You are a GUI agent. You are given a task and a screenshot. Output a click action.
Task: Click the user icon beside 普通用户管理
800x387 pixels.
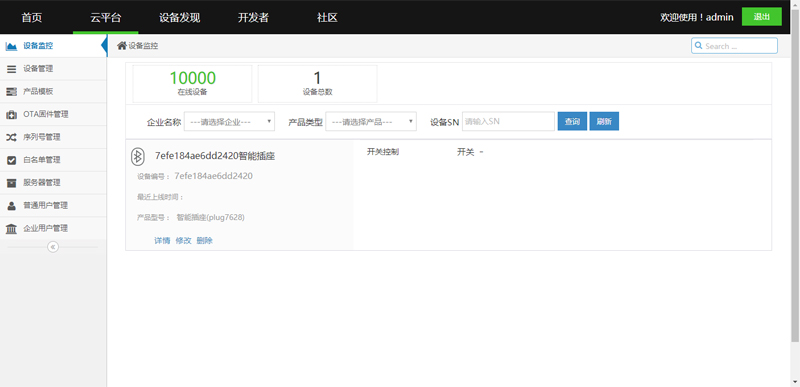11,206
